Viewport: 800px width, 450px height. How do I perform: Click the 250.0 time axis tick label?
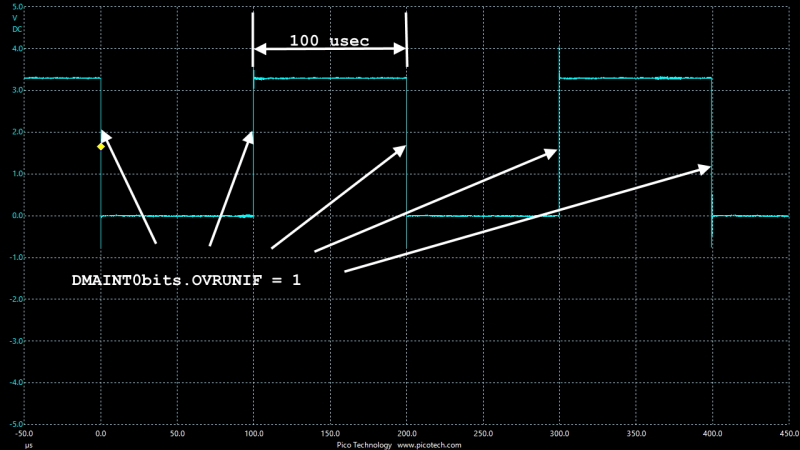tap(482, 435)
